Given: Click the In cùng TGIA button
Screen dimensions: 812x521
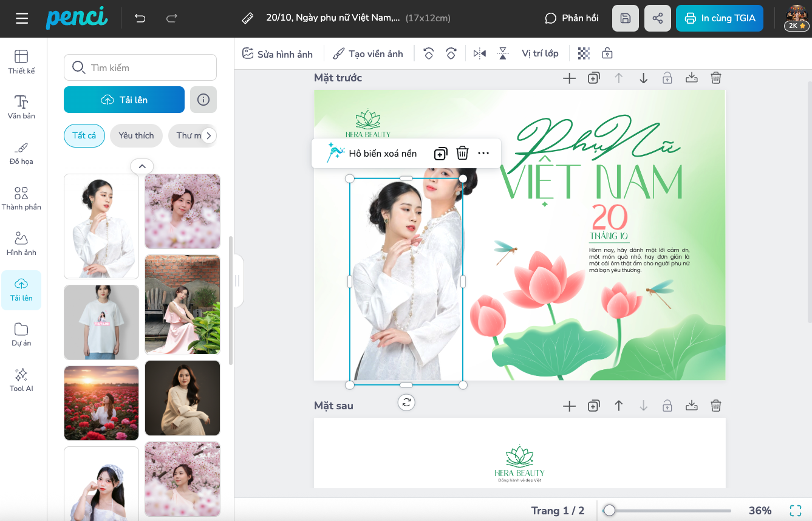Looking at the screenshot, I should click(719, 18).
